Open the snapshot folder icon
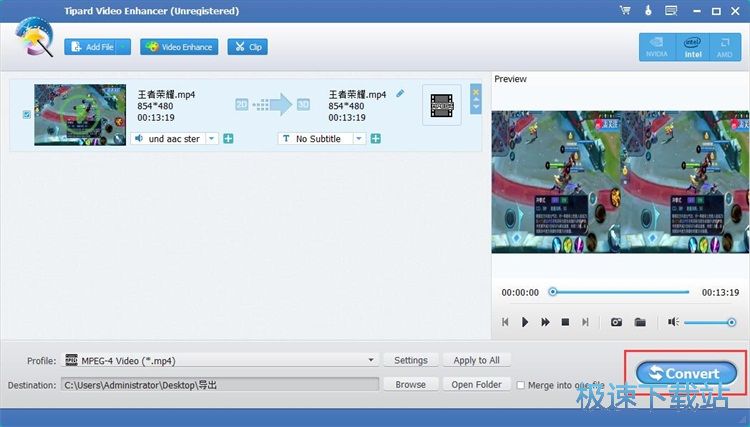This screenshot has height=427, width=750. pyautogui.click(x=640, y=322)
